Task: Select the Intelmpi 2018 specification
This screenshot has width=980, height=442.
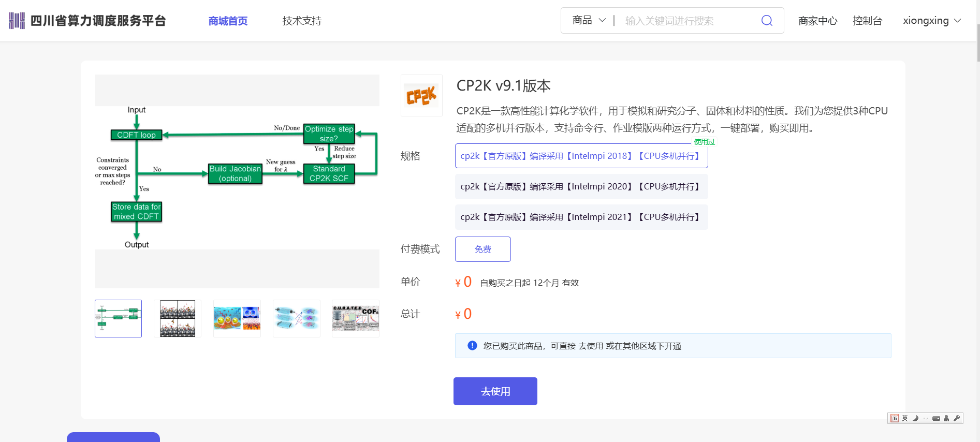Action: point(581,156)
